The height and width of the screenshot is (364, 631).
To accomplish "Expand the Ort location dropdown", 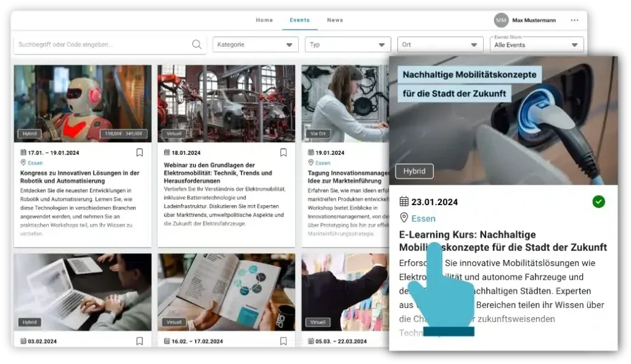I will point(440,45).
